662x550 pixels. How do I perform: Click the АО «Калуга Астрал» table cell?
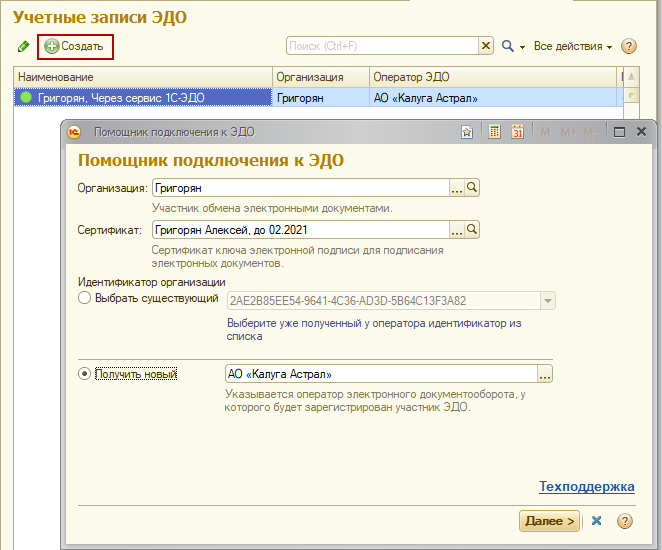pos(493,98)
